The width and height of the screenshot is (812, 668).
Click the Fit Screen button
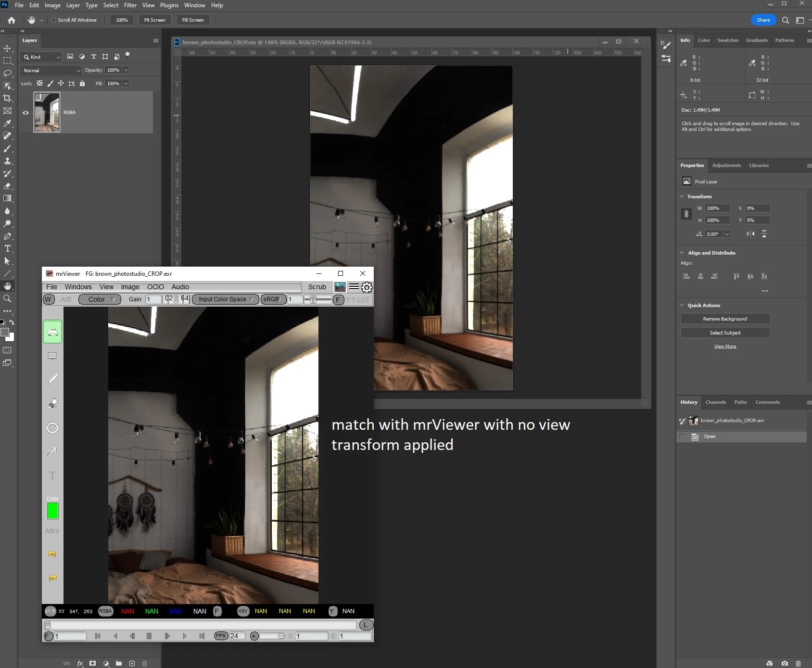point(155,20)
